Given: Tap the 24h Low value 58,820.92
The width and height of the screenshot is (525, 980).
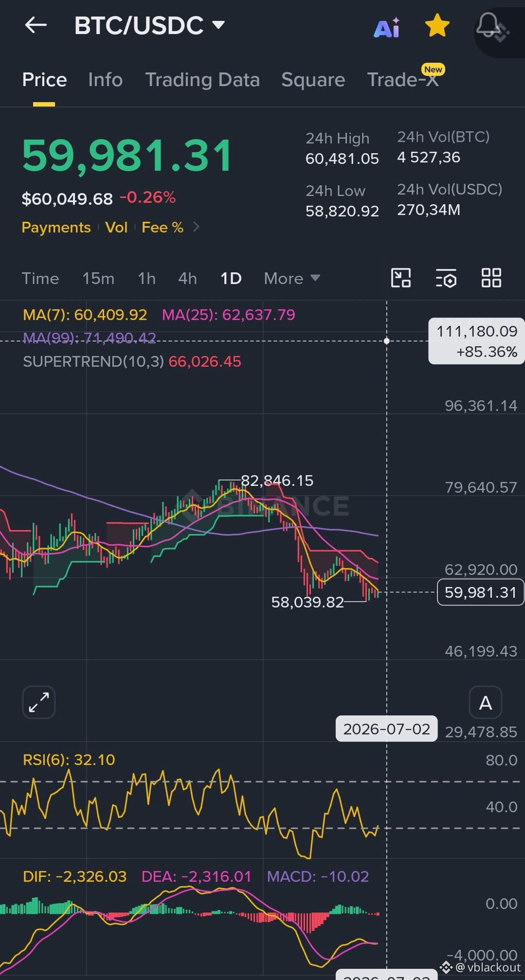Looking at the screenshot, I should coord(342,212).
